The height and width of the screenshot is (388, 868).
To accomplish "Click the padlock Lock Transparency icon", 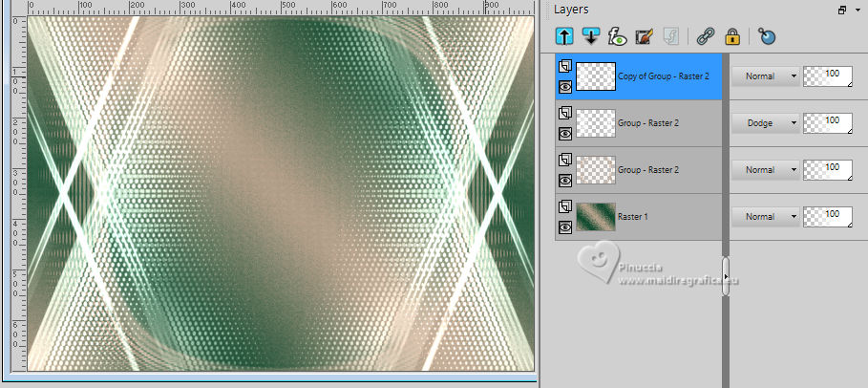I will (732, 36).
